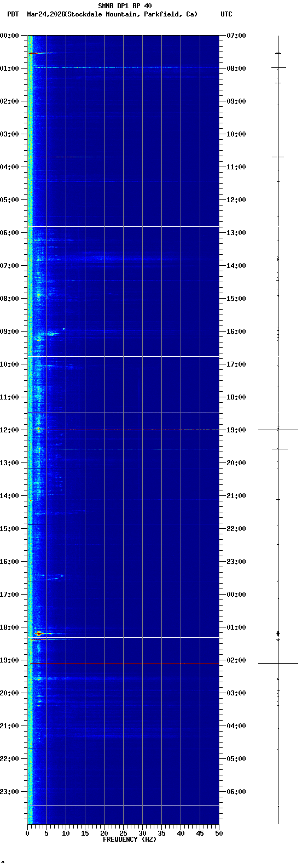Click the frequency axis tick label '5'
This screenshot has height=868, width=302.
click(x=47, y=833)
